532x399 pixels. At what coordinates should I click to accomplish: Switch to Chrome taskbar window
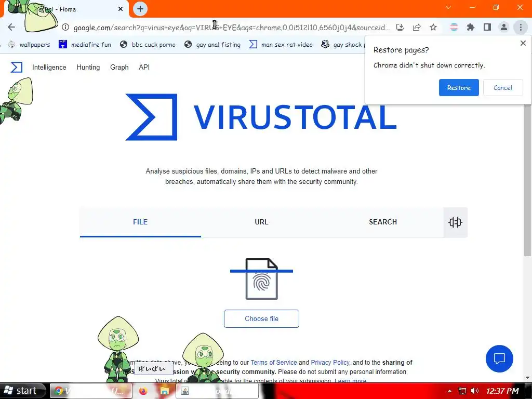click(x=91, y=391)
